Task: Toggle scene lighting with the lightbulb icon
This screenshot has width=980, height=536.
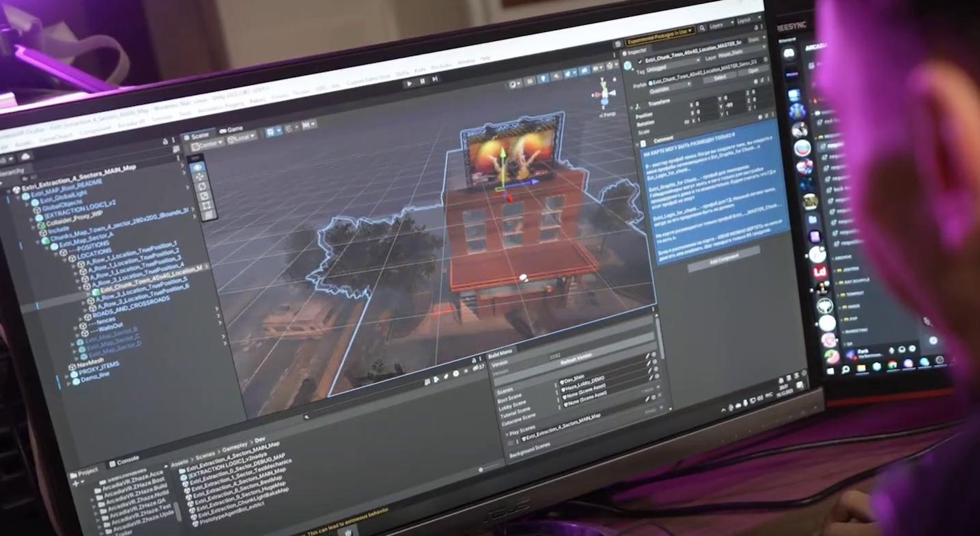Action: [544, 78]
